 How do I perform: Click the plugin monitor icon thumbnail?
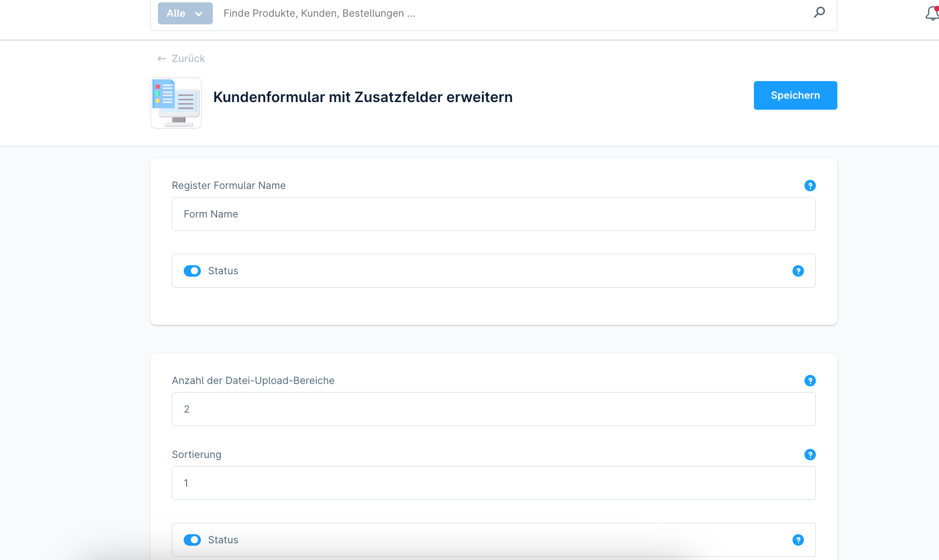coord(176,103)
